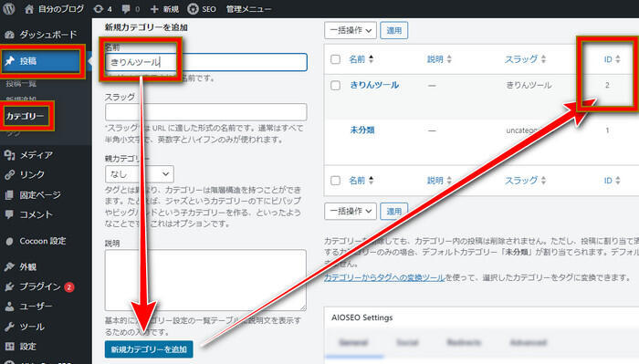This screenshot has width=639, height=364.
Task: Click the 設定 settings icon in sidebar
Action: click(x=9, y=347)
